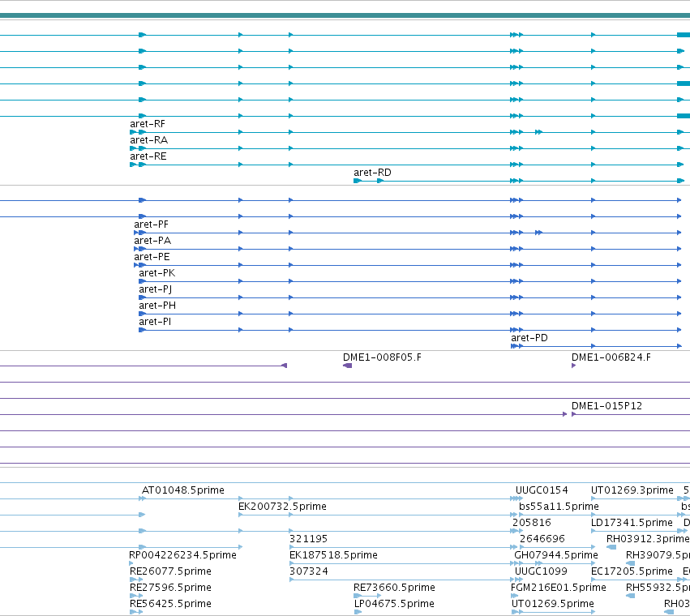
Task: Select the bs55a11.5prime EST label
Action: tap(559, 507)
